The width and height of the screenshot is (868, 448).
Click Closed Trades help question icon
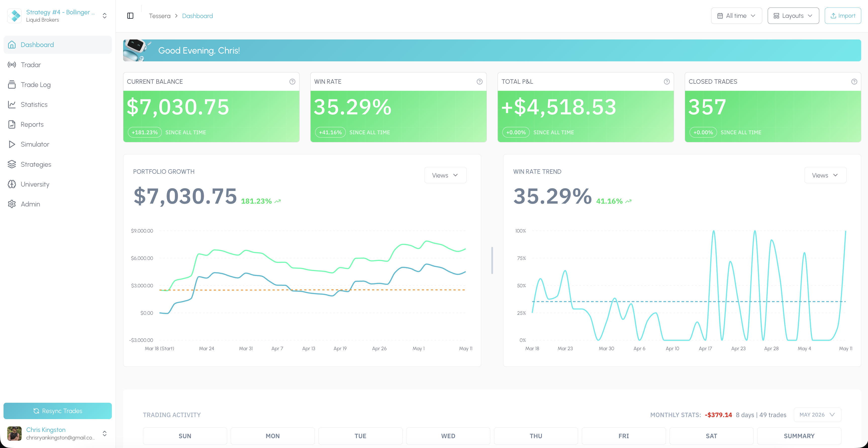[854, 81]
